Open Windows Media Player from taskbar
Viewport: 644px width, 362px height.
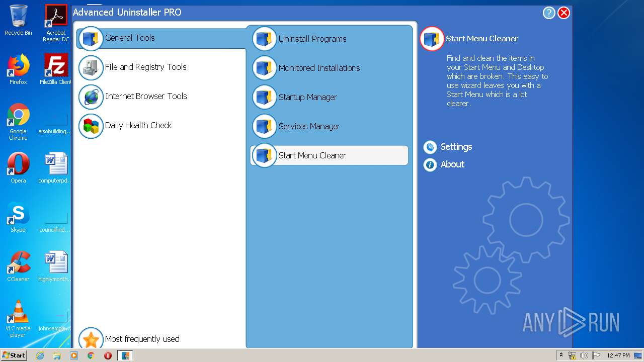(74, 355)
